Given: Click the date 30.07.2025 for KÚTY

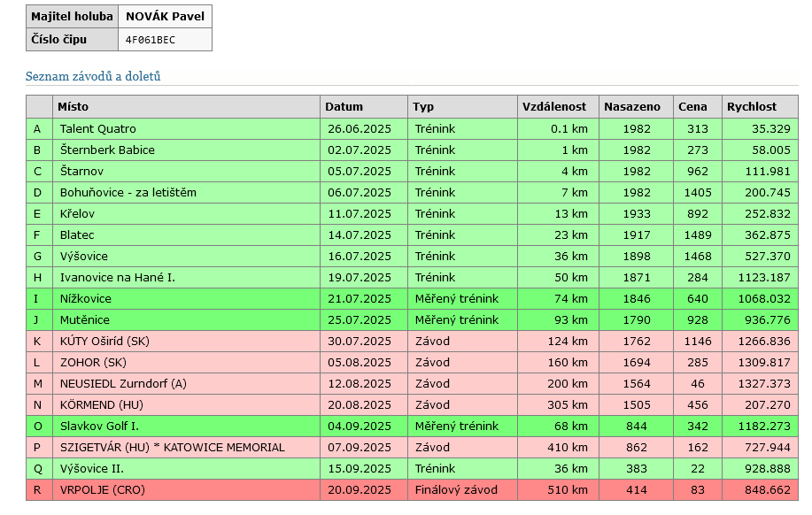Looking at the screenshot, I should (359, 342).
